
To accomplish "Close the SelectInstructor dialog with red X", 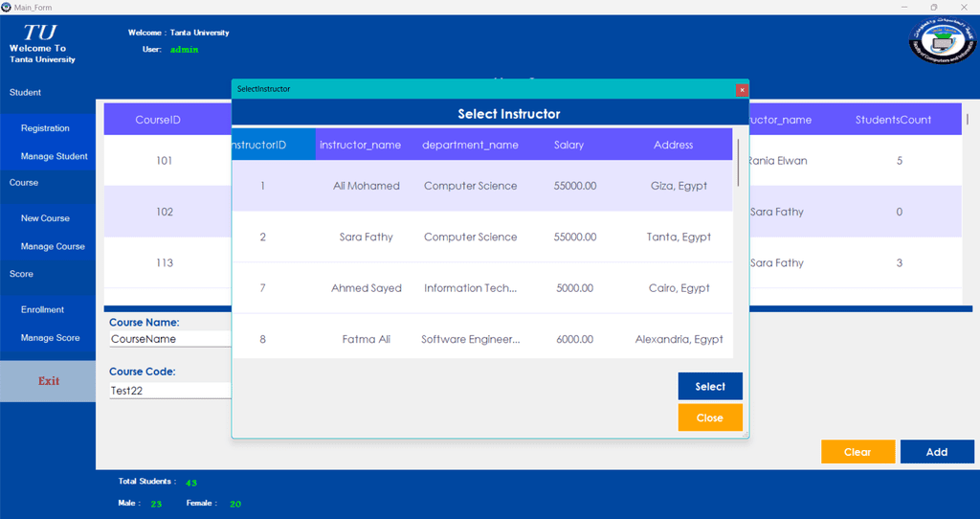I will click(x=742, y=89).
